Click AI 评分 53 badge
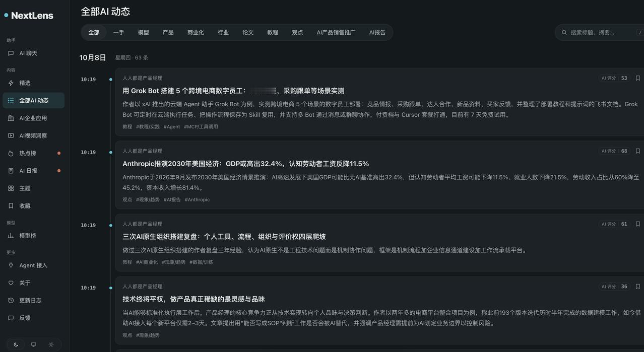644x352 pixels. click(614, 78)
